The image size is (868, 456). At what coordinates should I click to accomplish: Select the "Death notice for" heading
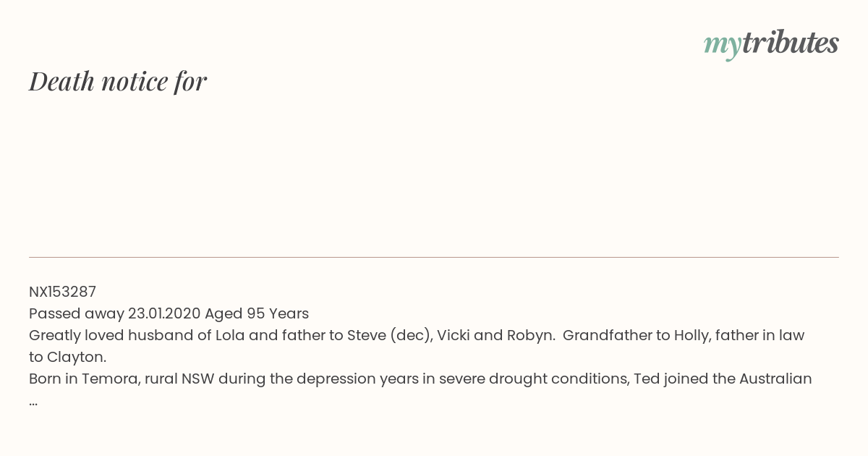[118, 81]
